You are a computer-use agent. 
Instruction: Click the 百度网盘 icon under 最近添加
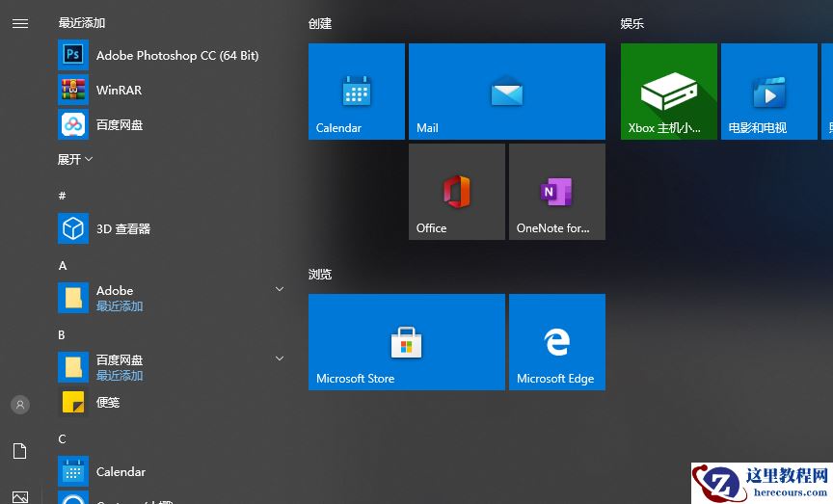click(73, 125)
